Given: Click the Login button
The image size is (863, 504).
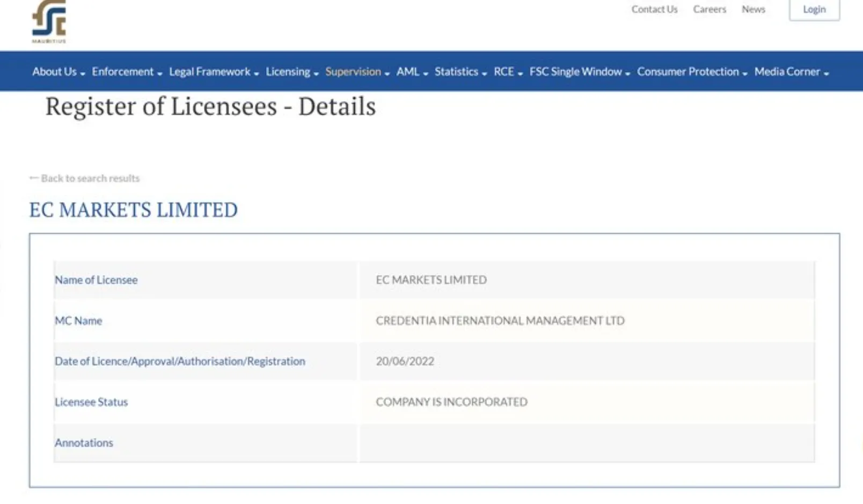Looking at the screenshot, I should point(814,10).
